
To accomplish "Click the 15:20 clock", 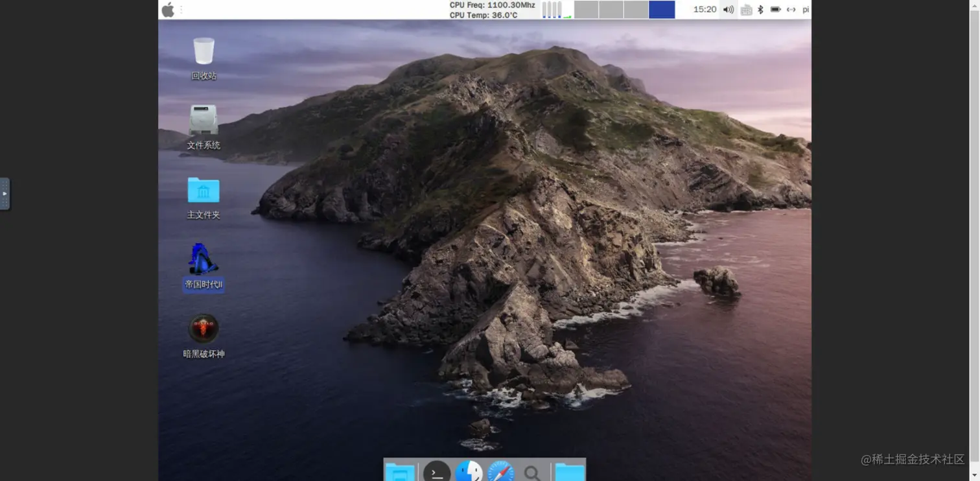I will pos(705,10).
